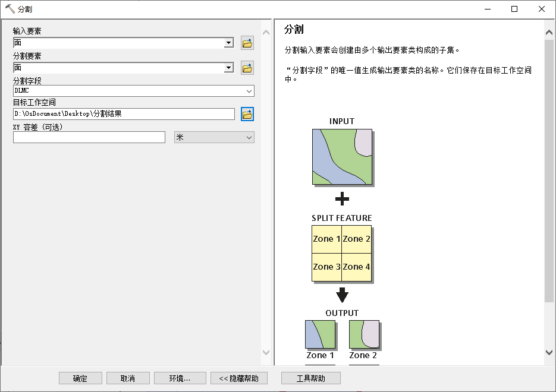Click parameter panel scroll down arrow
This screenshot has height=392, width=556.
point(266,352)
